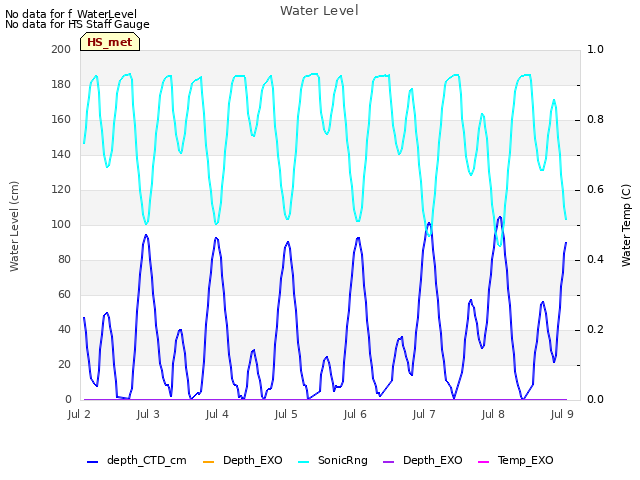This screenshot has width=640, height=480.
Task: Click the Jul 2 x-axis label
Action: click(x=79, y=414)
